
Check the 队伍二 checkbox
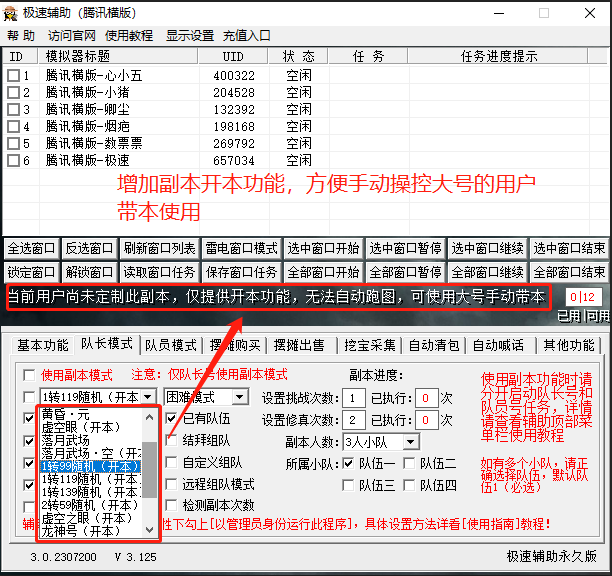click(x=409, y=464)
